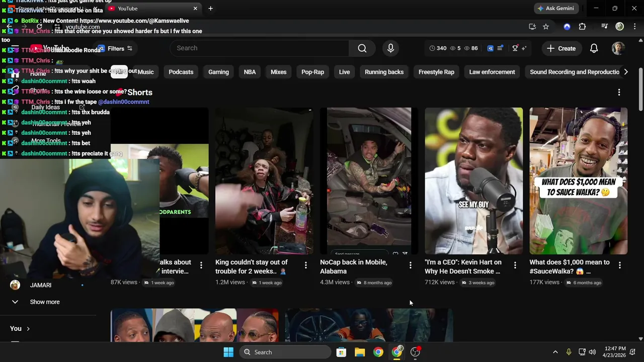Open the vidIQ Filters dropdown
Viewport: 644px width, 362px height.
click(x=116, y=48)
